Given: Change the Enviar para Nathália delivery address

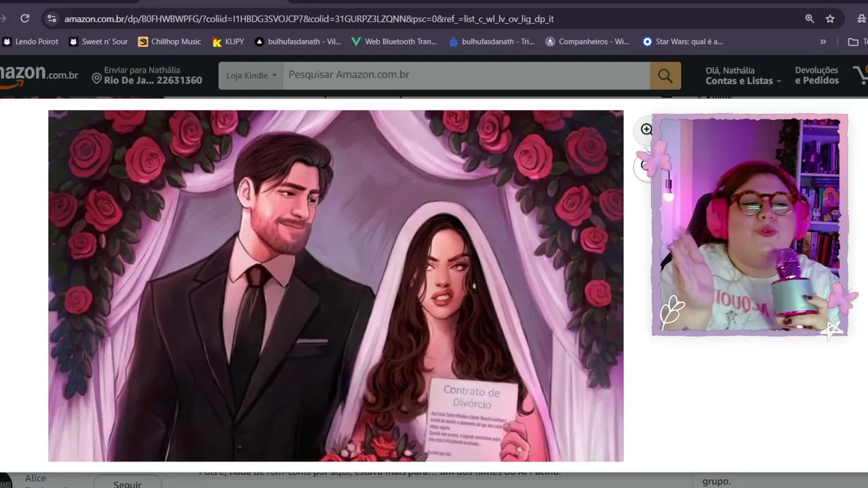Looking at the screenshot, I should 147,75.
